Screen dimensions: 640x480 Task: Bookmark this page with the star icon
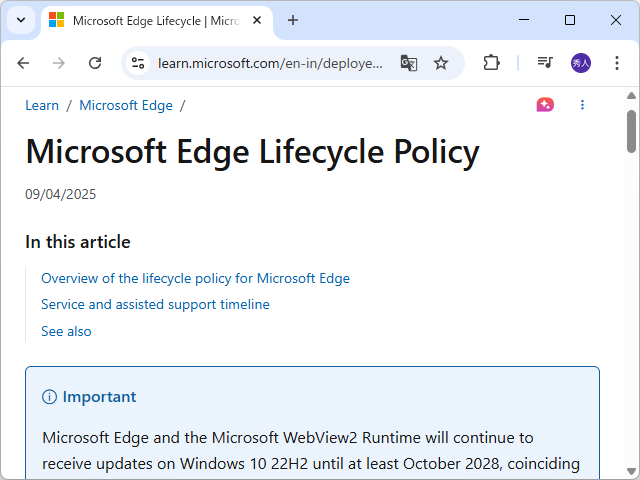pos(441,63)
